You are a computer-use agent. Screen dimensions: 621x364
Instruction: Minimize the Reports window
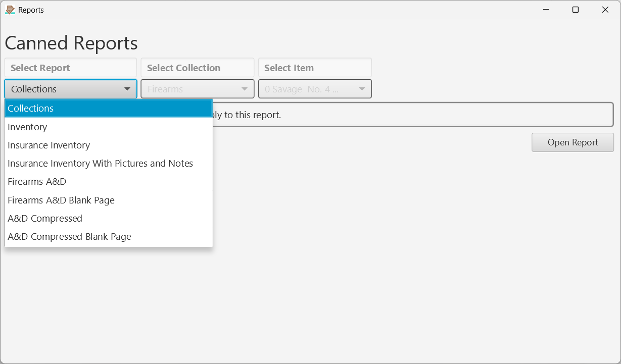coord(546,10)
